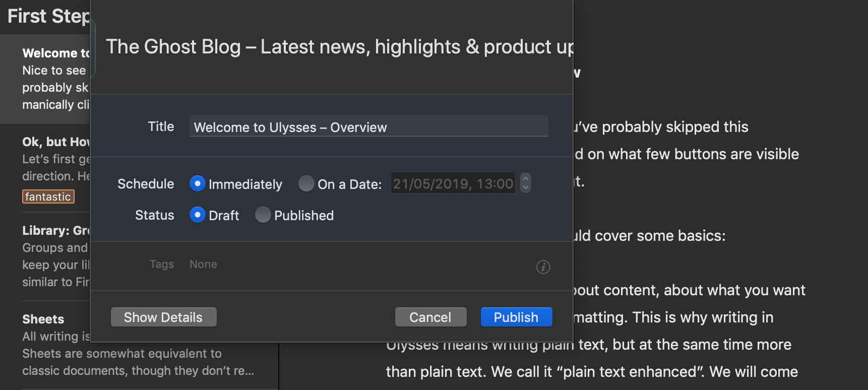Click the 'fantastic' keyword tag
The height and width of the screenshot is (390, 868).
(x=48, y=197)
